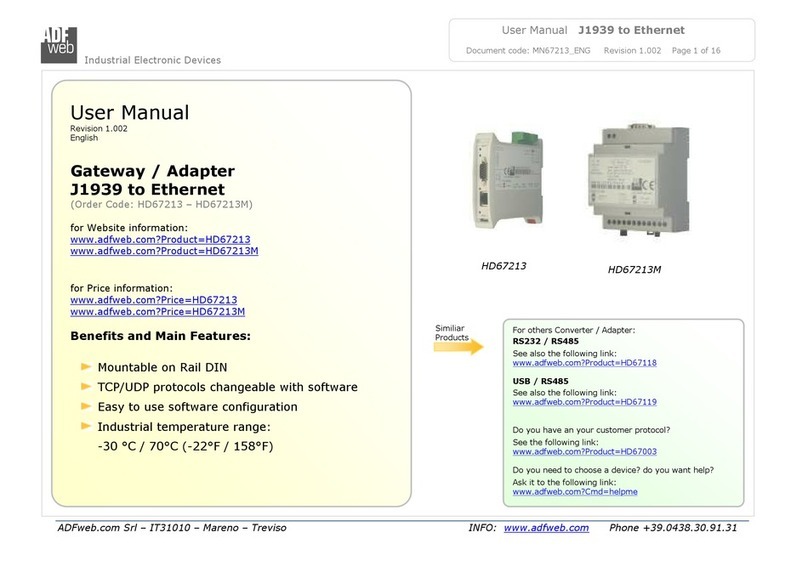The image size is (808, 561).
Task: Click '(Order Code: HD67213 – HD67213M)' text
Action: click(x=161, y=205)
